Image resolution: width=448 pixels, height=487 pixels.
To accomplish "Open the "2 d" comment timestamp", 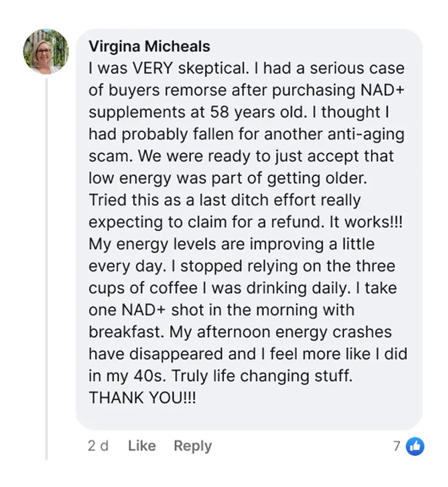I will coord(98,446).
